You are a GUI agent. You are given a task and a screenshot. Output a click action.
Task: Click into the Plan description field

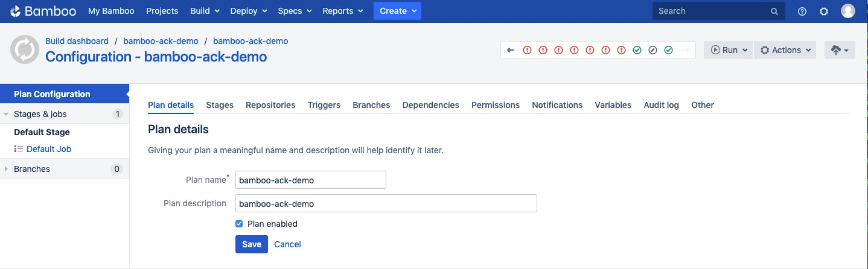click(386, 203)
